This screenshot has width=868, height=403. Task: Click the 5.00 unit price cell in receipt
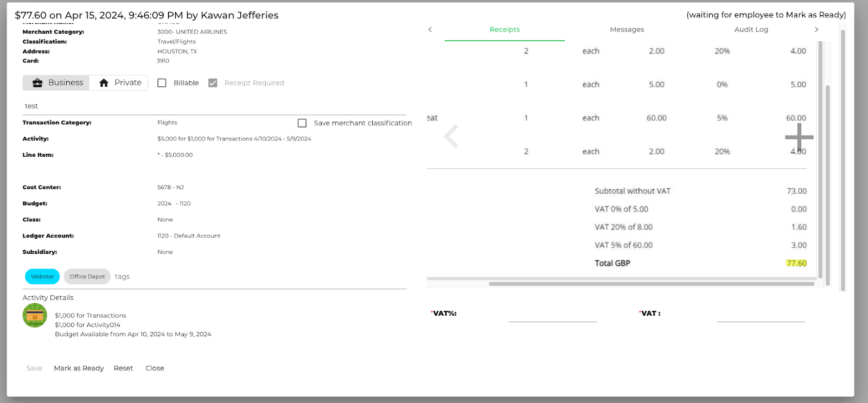tap(656, 85)
